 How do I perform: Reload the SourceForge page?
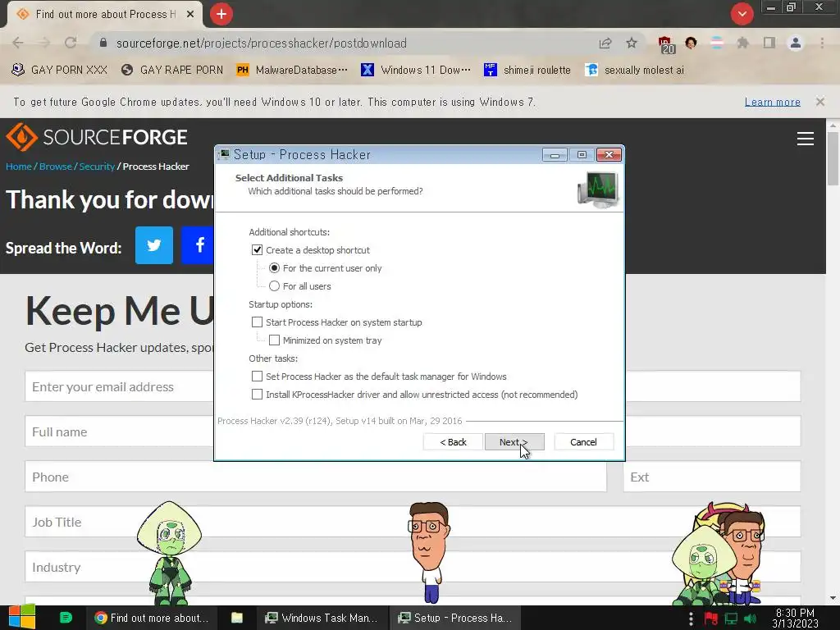click(71, 43)
